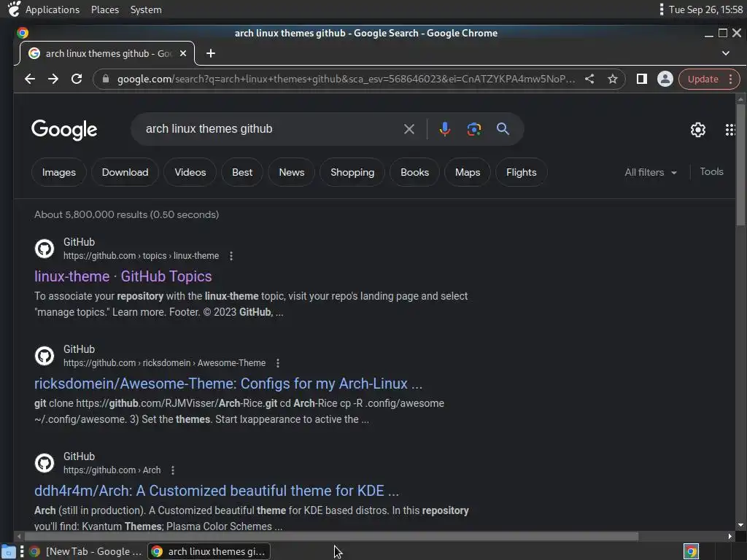Image resolution: width=747 pixels, height=560 pixels.
Task: Click show desktop icon in bottom panel
Action: [x=9, y=551]
